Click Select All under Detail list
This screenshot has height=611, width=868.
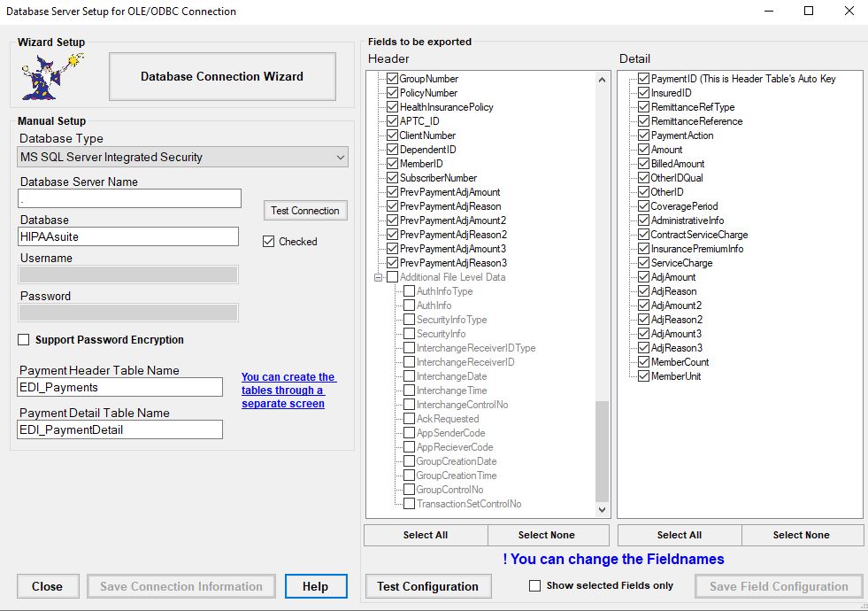click(x=680, y=535)
